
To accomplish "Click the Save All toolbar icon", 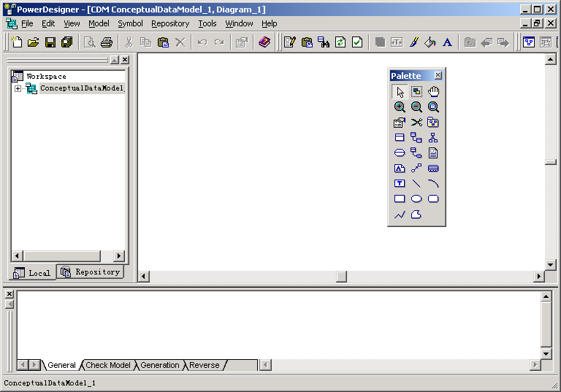I will point(67,42).
